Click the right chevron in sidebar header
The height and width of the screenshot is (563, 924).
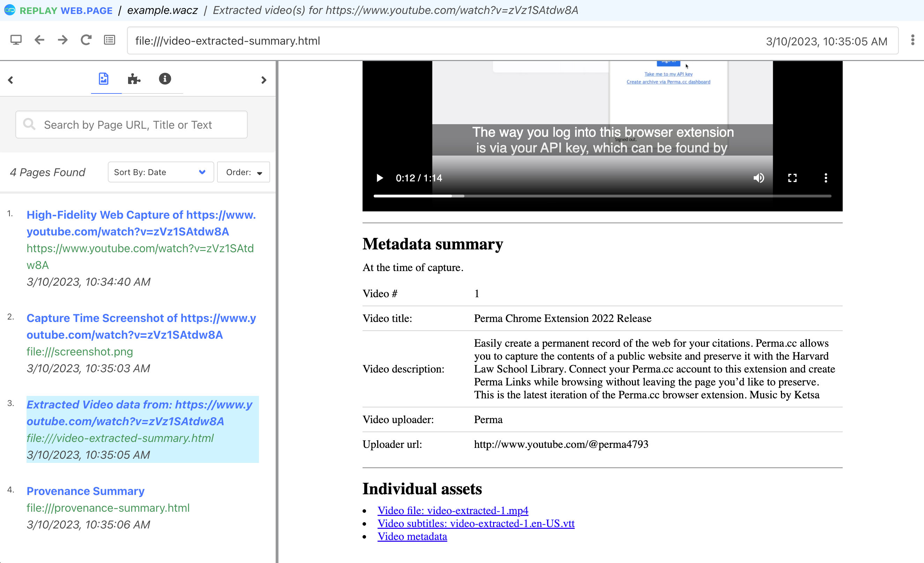[x=263, y=80]
